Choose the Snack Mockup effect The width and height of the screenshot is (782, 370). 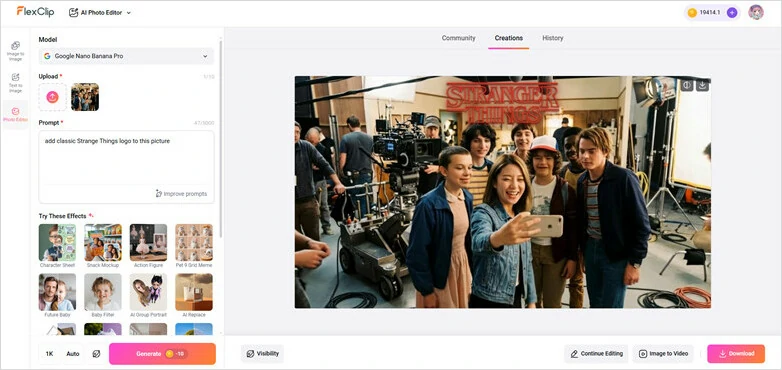pos(103,246)
